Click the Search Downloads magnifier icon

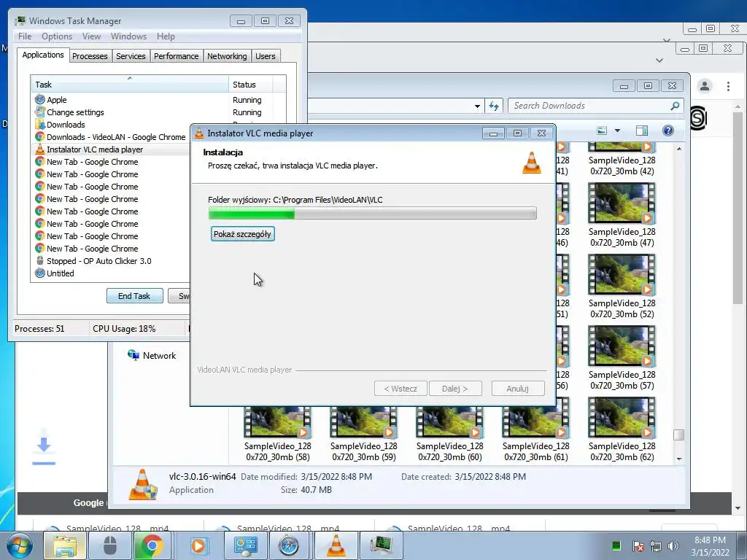(x=675, y=106)
